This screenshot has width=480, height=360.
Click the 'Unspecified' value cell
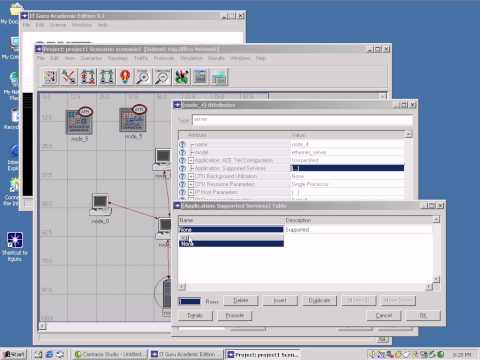click(305, 160)
